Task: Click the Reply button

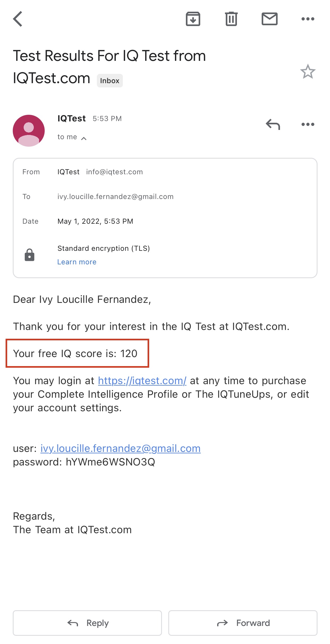Action: click(x=87, y=623)
